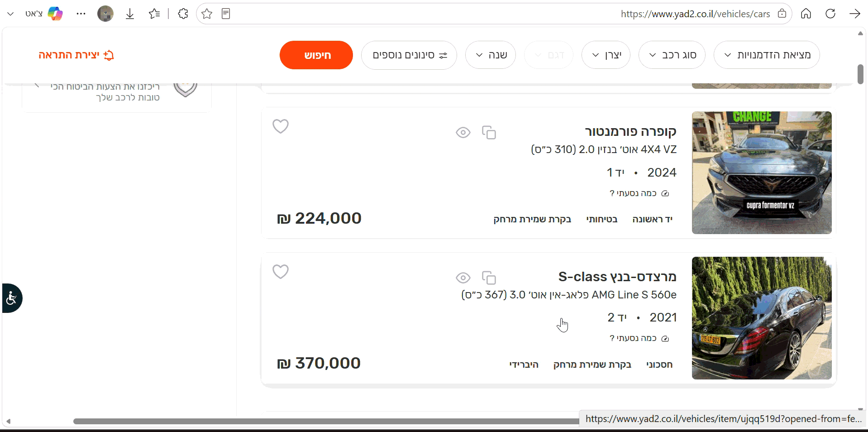Favorite the מרצדס-בנץ S-class listing with the heart
The image size is (868, 432).
click(281, 272)
